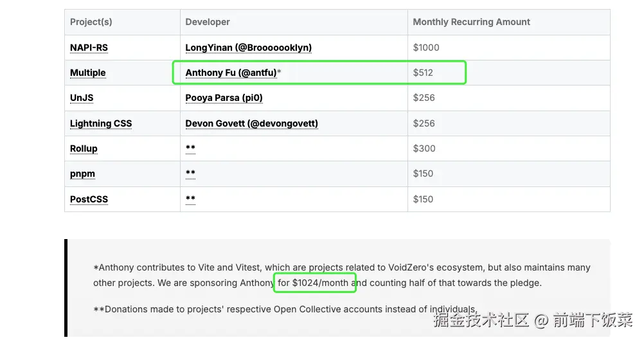
Task: Click the Multiple projects link
Action: [x=87, y=73]
